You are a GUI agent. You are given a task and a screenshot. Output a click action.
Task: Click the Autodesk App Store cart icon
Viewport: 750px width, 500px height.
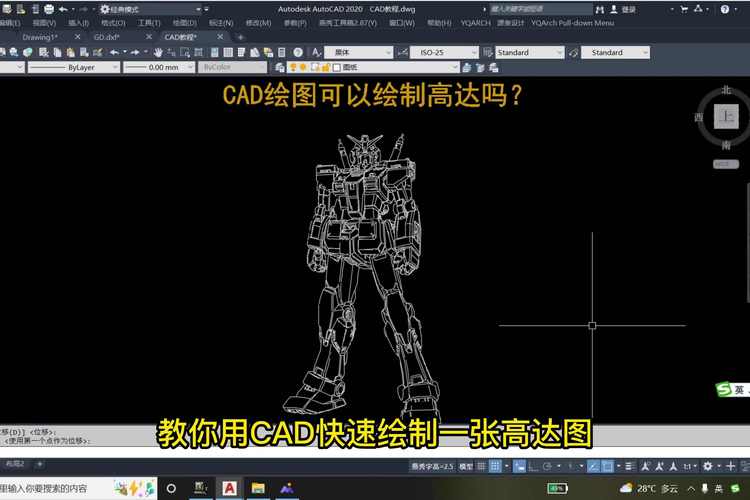click(x=684, y=9)
